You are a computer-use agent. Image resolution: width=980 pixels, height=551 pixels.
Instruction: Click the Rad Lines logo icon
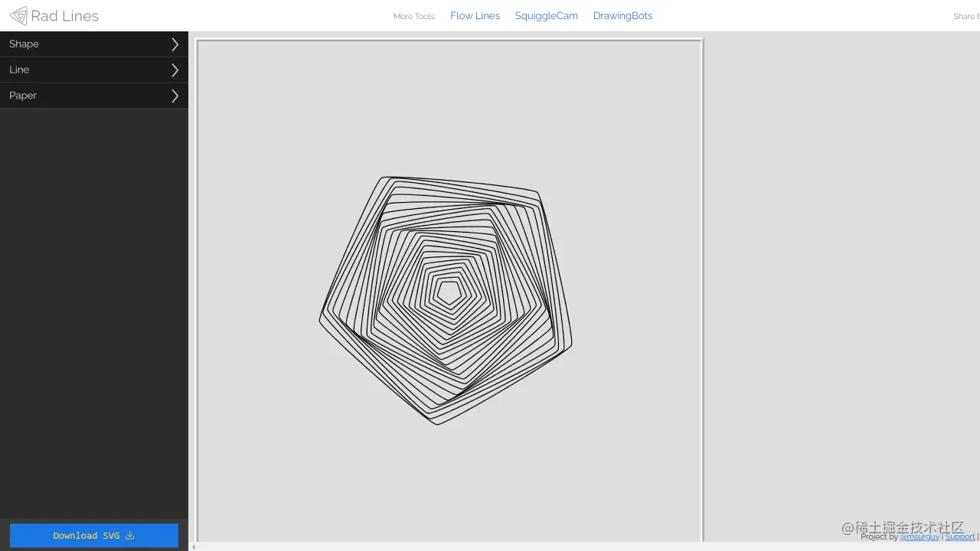click(x=18, y=15)
